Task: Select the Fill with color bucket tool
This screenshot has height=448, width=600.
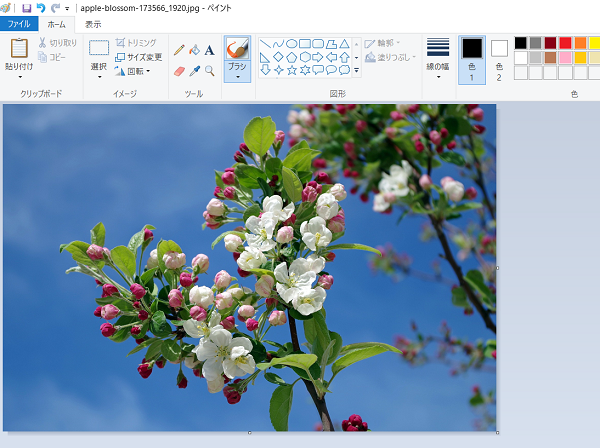Action: 194,50
